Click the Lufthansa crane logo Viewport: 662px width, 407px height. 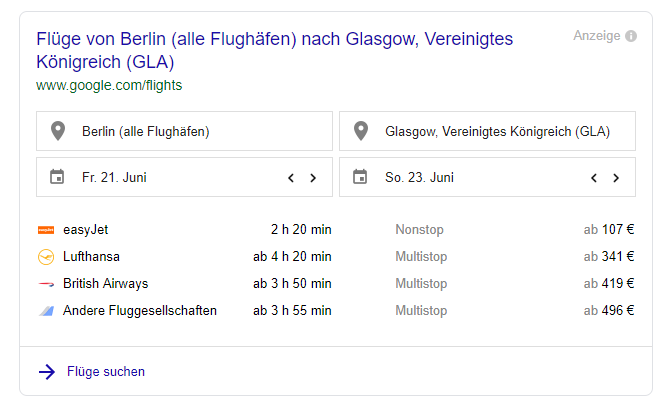point(46,257)
